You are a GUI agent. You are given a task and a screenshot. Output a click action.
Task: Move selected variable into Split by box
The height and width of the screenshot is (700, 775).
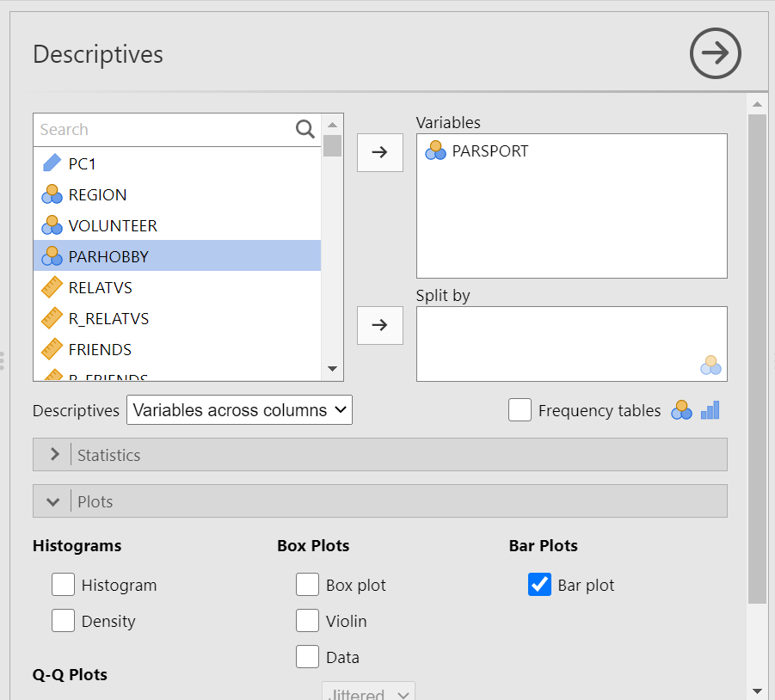click(x=379, y=325)
